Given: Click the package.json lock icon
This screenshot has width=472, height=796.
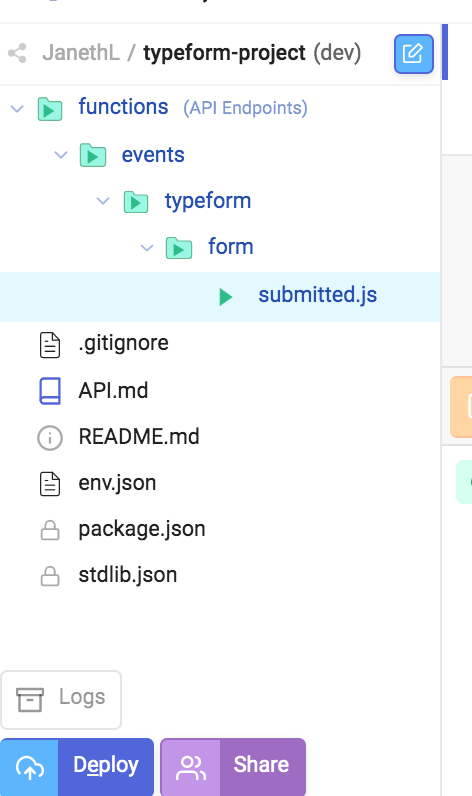Looking at the screenshot, I should point(50,530).
